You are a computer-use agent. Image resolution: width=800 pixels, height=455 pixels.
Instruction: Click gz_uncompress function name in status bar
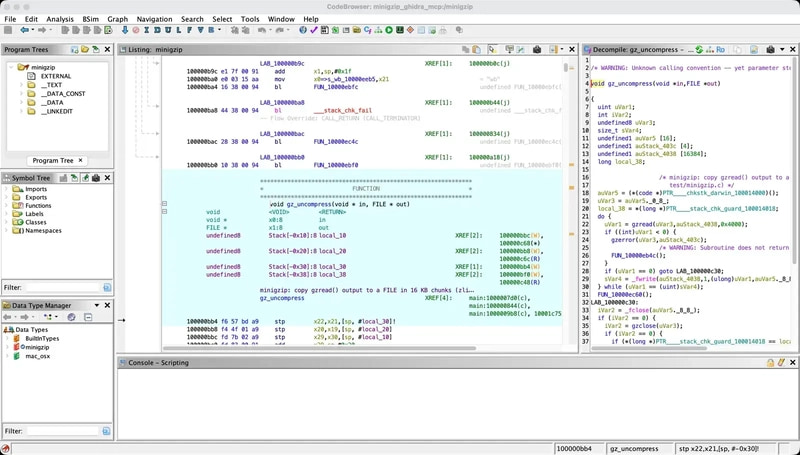pos(631,448)
